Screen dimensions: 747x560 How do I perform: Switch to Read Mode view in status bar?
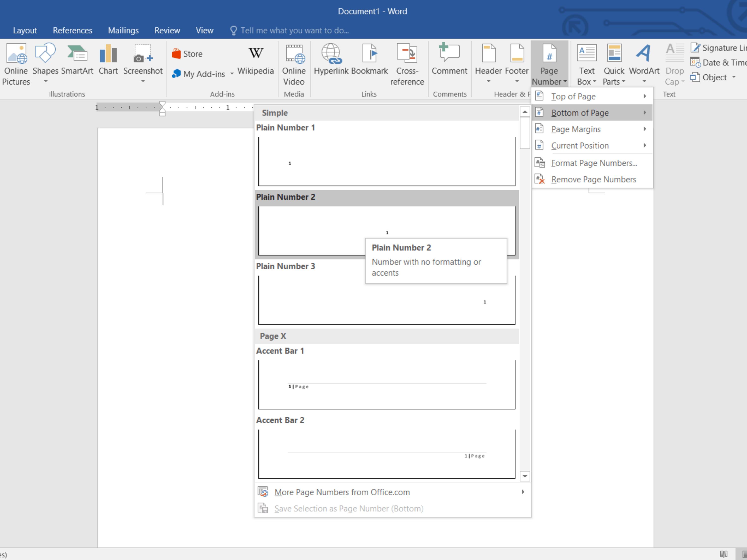coord(724,554)
